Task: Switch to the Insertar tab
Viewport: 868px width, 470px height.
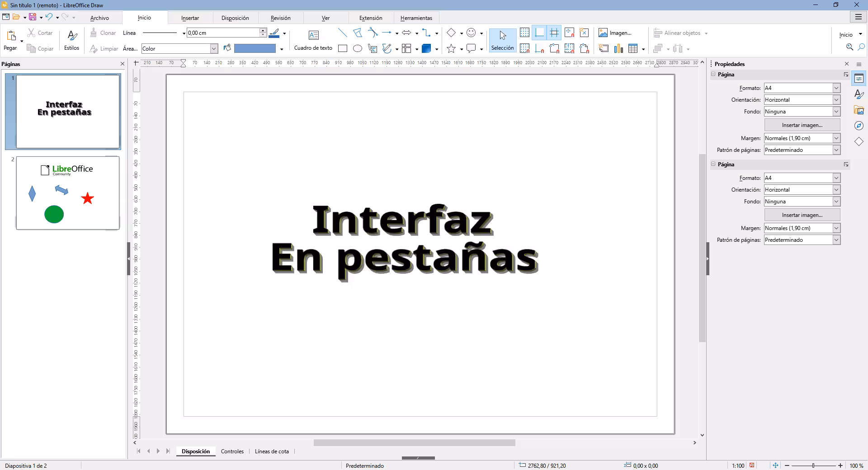Action: (x=190, y=18)
